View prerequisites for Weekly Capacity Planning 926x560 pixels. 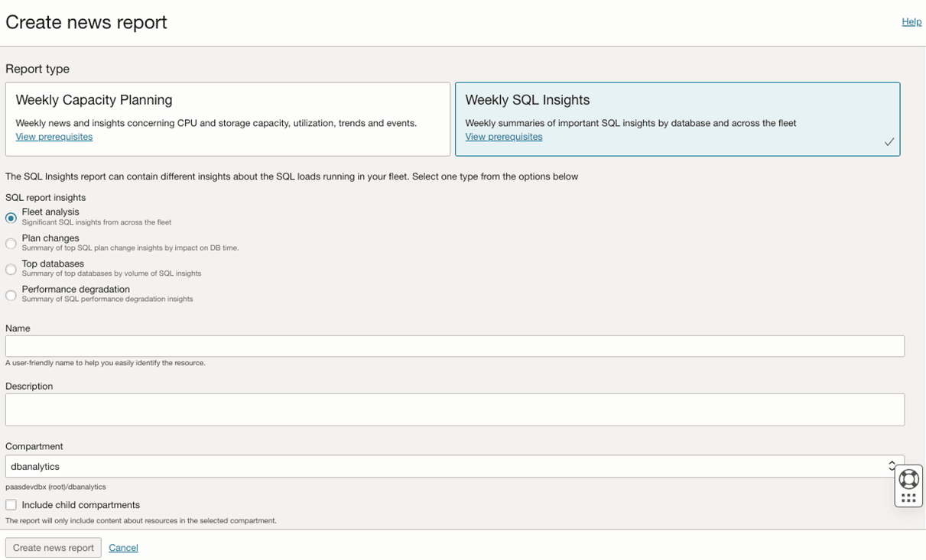tap(54, 136)
